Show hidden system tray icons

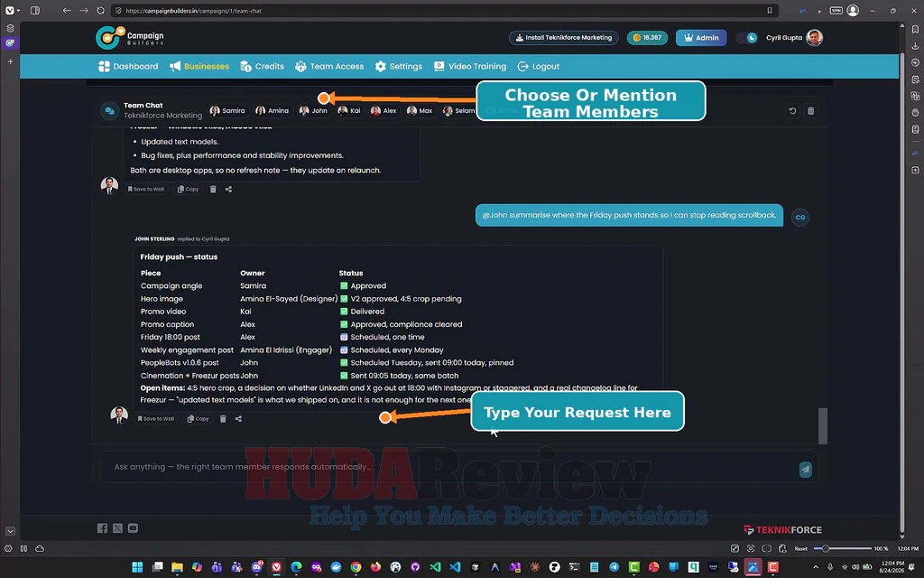point(816,567)
